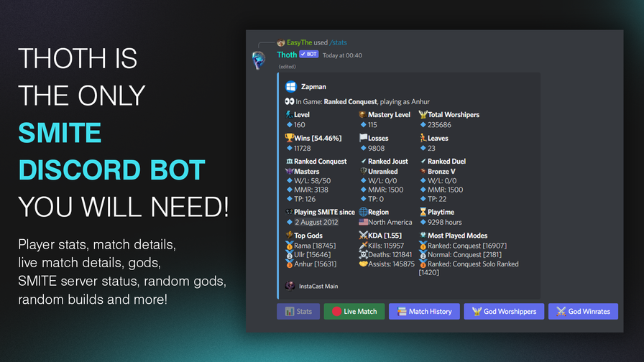Click the InstaCast Main footer icon
The width and height of the screenshot is (644, 362).
pos(290,286)
